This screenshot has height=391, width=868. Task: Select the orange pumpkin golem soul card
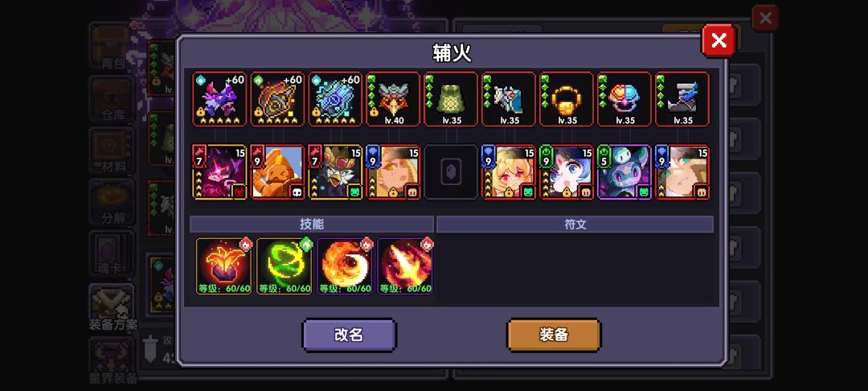(x=277, y=172)
